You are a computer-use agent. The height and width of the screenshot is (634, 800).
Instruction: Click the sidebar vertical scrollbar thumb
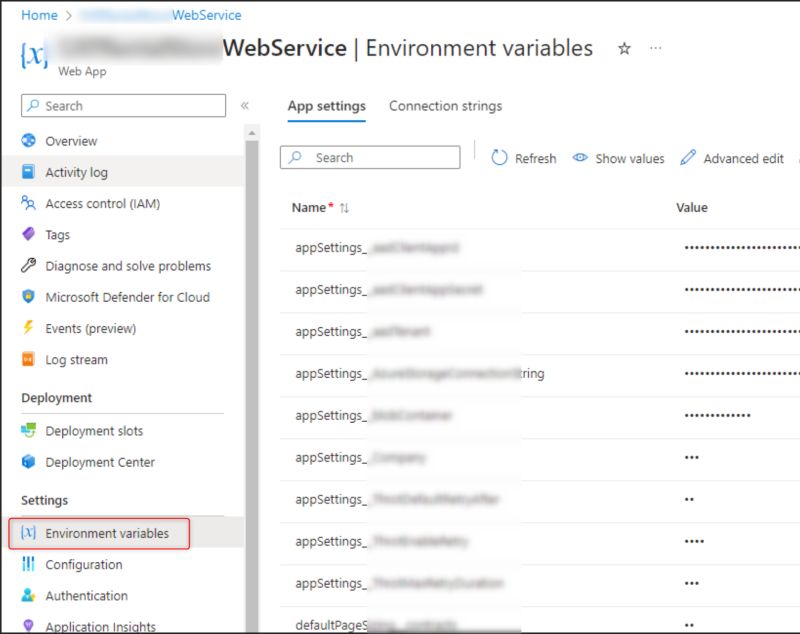click(x=252, y=385)
